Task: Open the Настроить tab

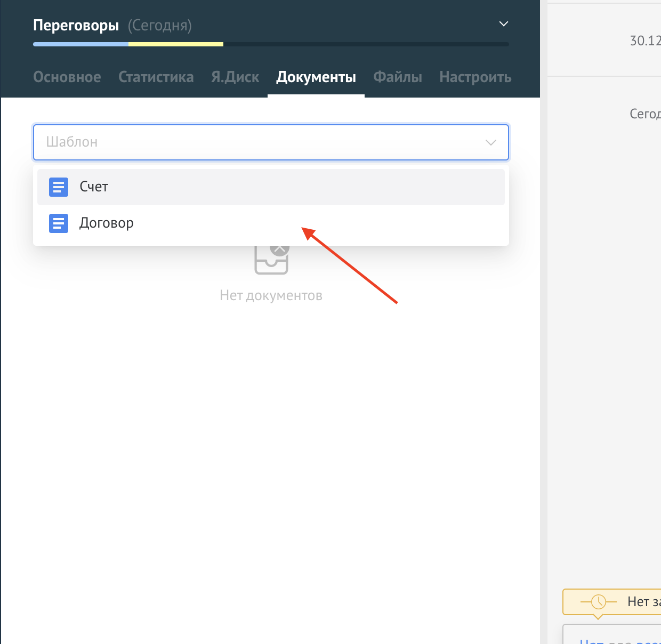Action: (475, 77)
